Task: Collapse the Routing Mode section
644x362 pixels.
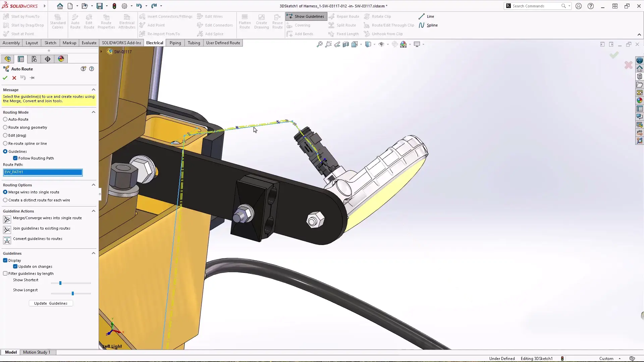Action: coord(94,112)
